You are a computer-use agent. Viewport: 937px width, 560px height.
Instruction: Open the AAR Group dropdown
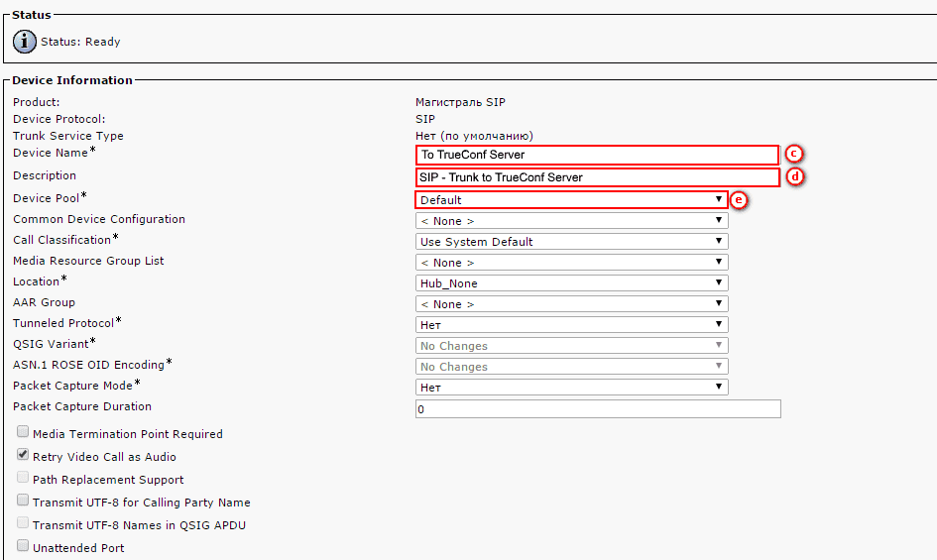(572, 304)
